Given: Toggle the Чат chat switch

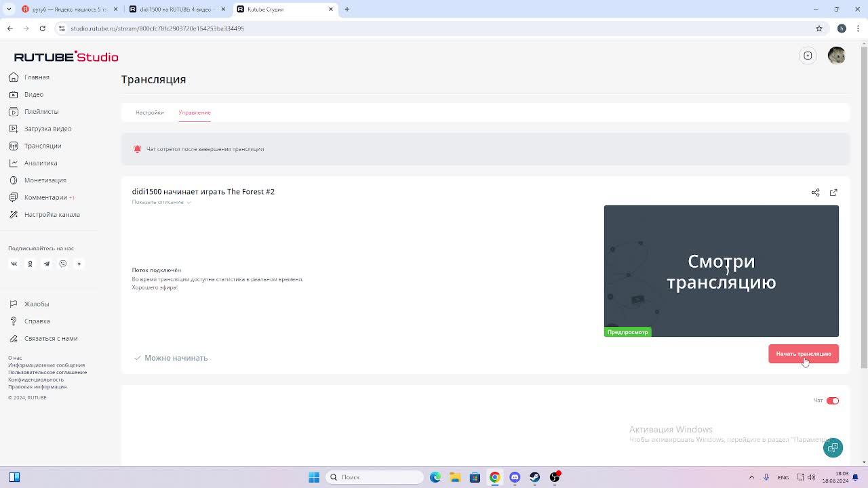Looking at the screenshot, I should (x=833, y=401).
